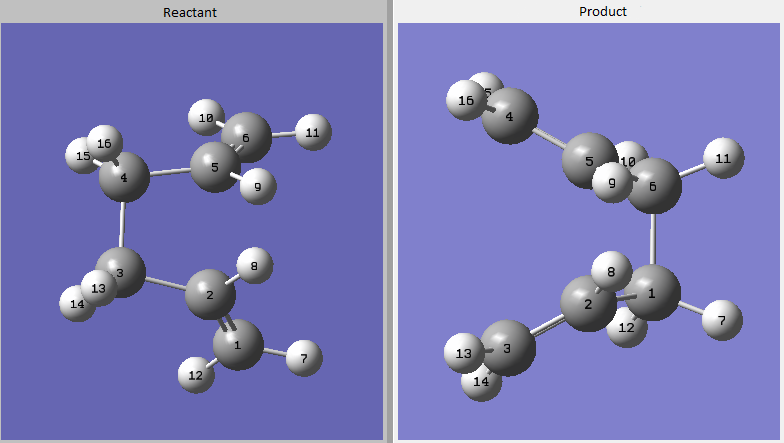This screenshot has width=784, height=443.
Task: Pick hydrogen atom 11 in Product view
Action: 724,158
